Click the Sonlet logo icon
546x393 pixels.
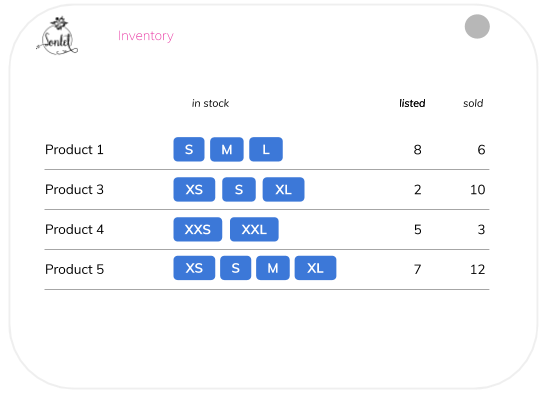[57, 36]
